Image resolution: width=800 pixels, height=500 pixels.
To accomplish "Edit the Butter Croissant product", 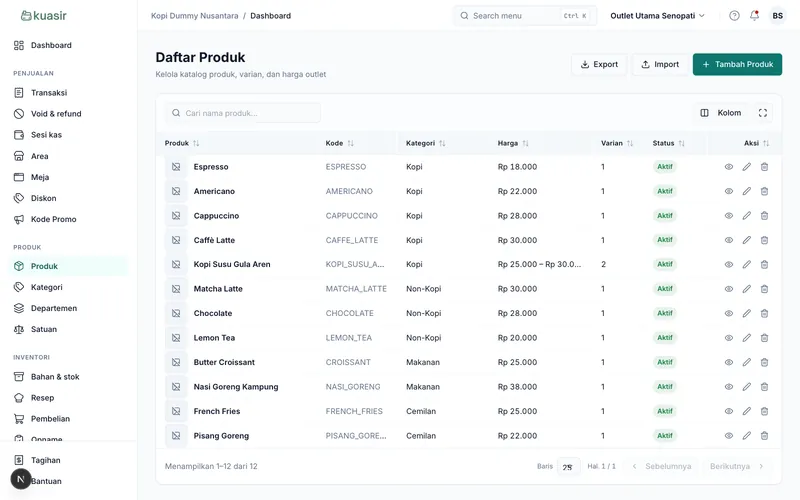I will [x=746, y=362].
